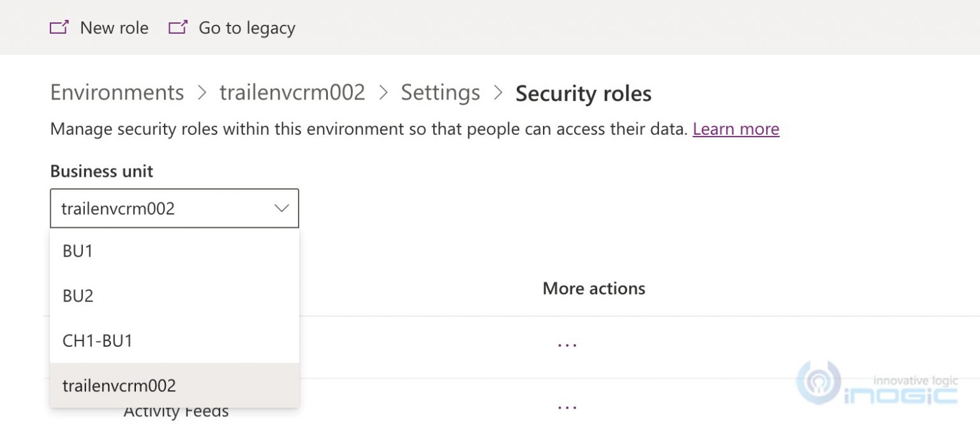Click the Activity Feeds role name
The width and height of the screenshot is (980, 424).
point(177,411)
